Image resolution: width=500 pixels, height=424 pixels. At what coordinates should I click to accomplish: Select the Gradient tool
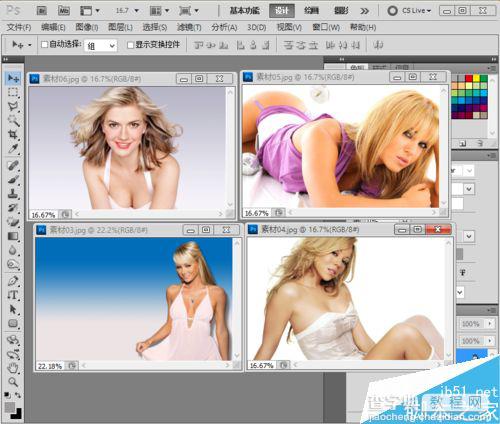tap(13, 236)
